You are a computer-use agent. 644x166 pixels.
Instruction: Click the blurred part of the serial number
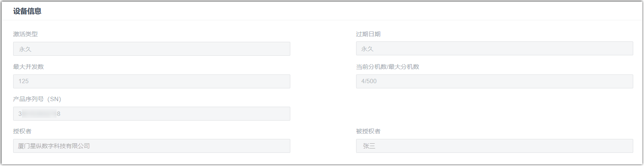[39, 114]
